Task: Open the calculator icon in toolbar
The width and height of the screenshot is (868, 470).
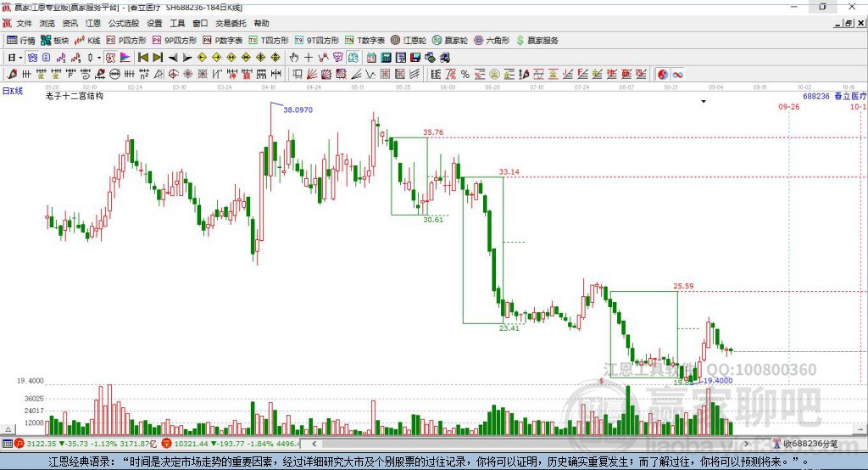Action: 386,58
